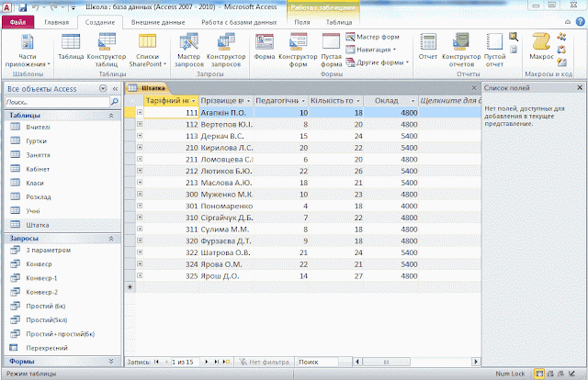
Task: Click the Поиск box in navigation pane
Action: click(57, 102)
